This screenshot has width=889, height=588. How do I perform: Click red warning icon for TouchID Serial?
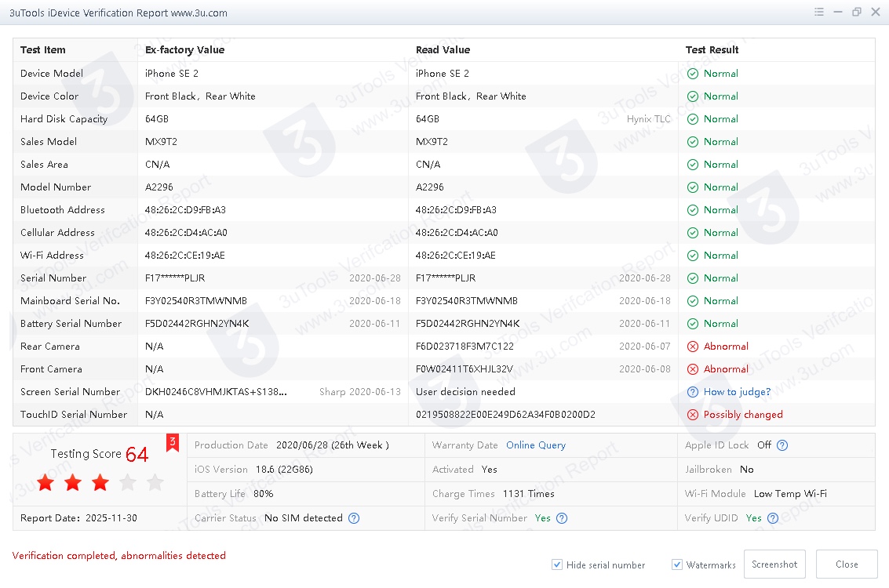click(x=693, y=415)
